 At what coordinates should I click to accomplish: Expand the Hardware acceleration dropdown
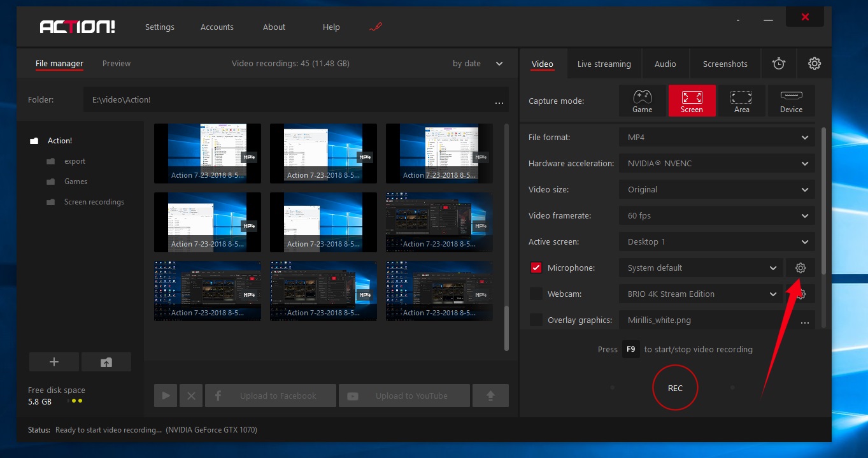tap(717, 164)
